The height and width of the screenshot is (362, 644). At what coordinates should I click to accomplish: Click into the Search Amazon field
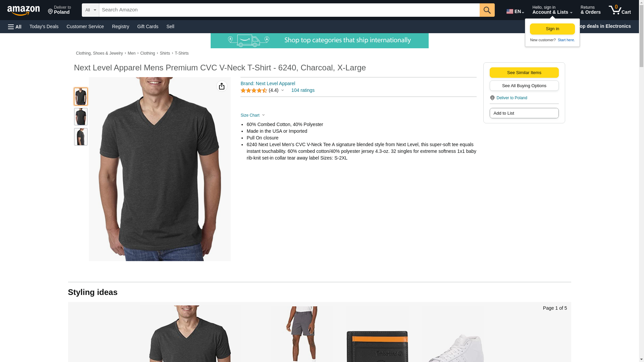(289, 10)
